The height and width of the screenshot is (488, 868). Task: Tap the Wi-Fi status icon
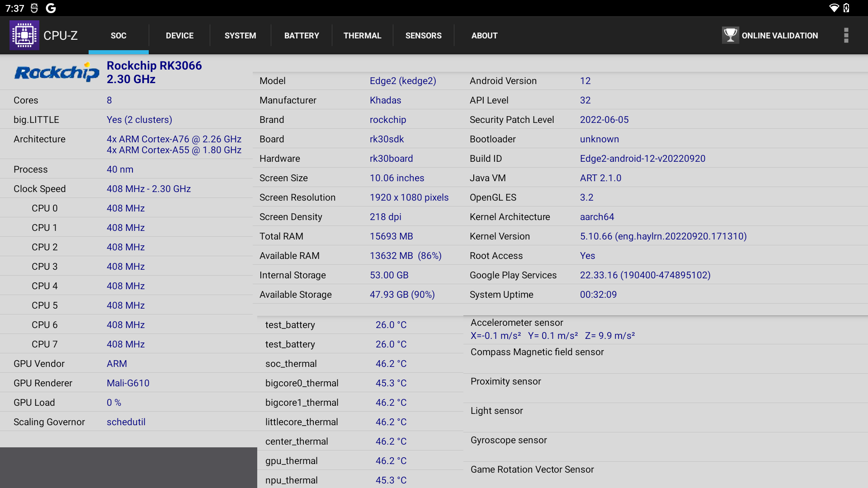(x=834, y=8)
